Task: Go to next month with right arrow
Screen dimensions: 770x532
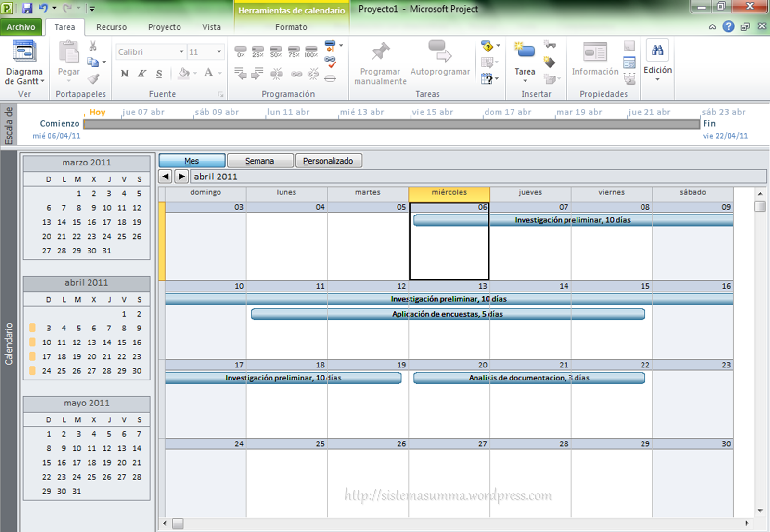Action: [x=181, y=177]
